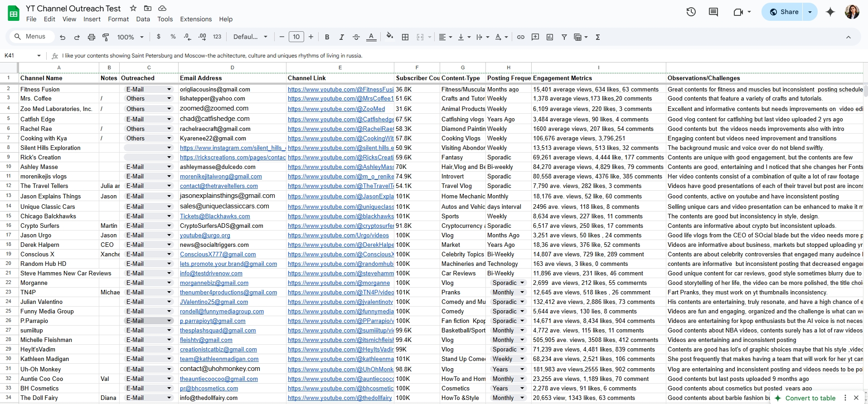
Task: Click the Share button
Action: [x=783, y=12]
